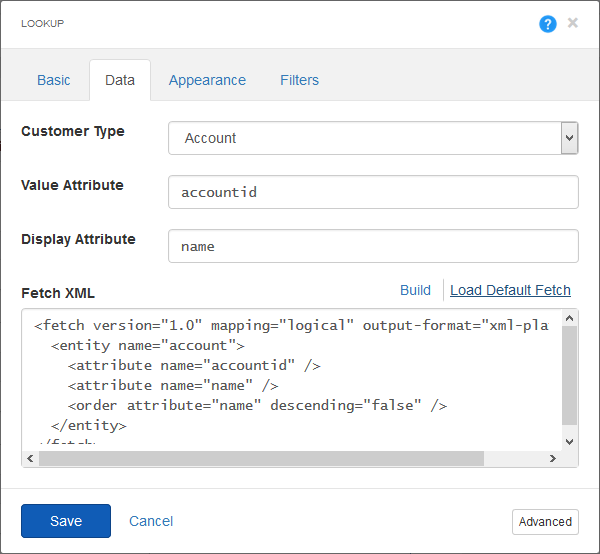This screenshot has width=600, height=554.
Task: Click the Display Attribute field containing name
Action: (x=373, y=246)
